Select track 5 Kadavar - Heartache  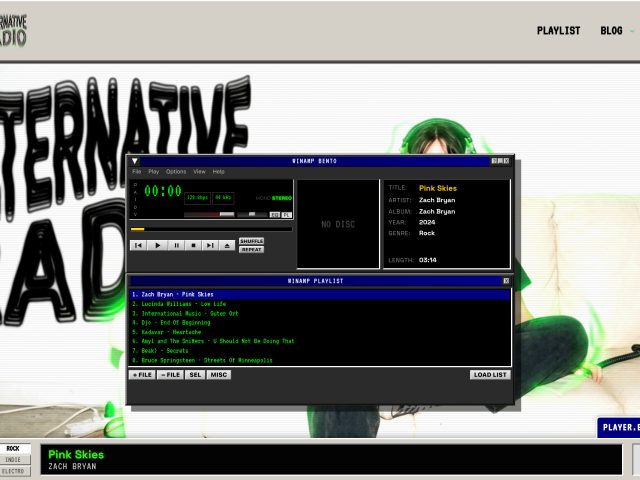(320, 332)
